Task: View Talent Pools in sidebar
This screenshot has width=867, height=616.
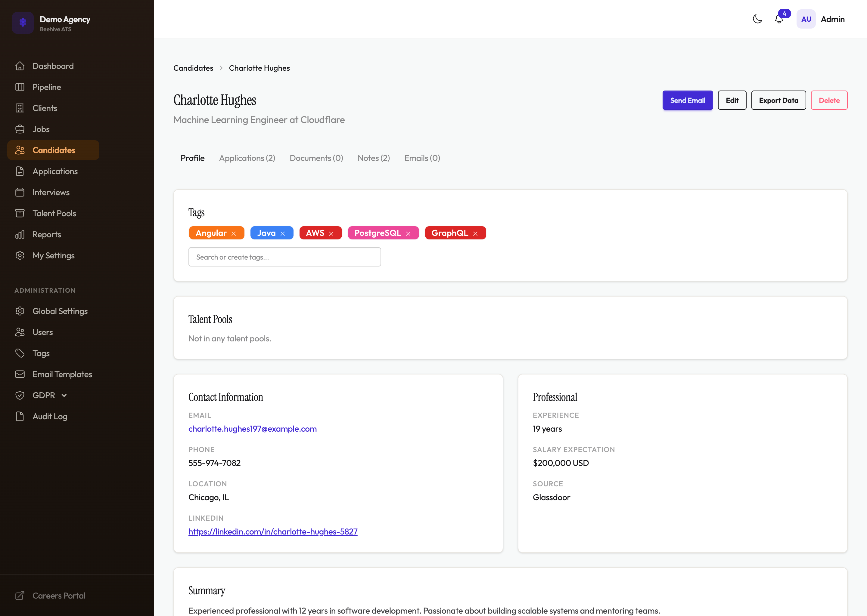Action: click(54, 213)
